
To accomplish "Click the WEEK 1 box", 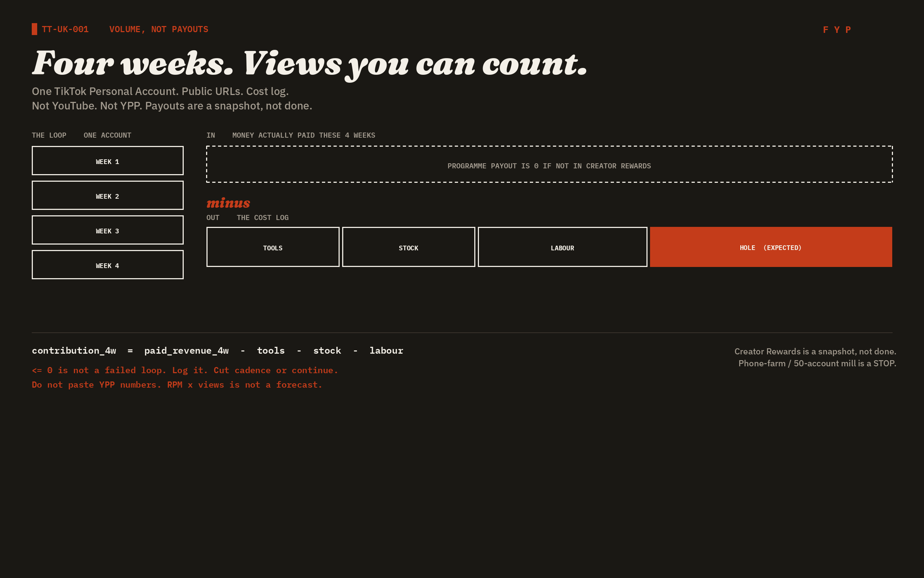I will 107,160.
